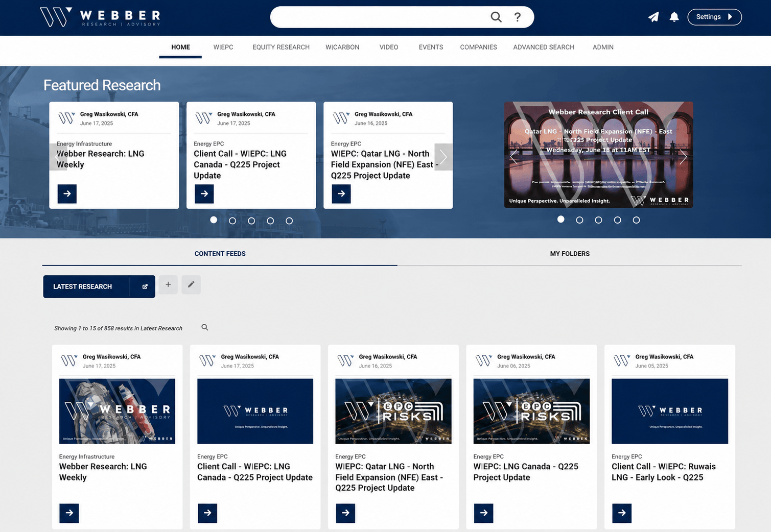Open W|EPC LNG Canada Q225 result arrow
Image resolution: width=771 pixels, height=532 pixels.
point(483,513)
